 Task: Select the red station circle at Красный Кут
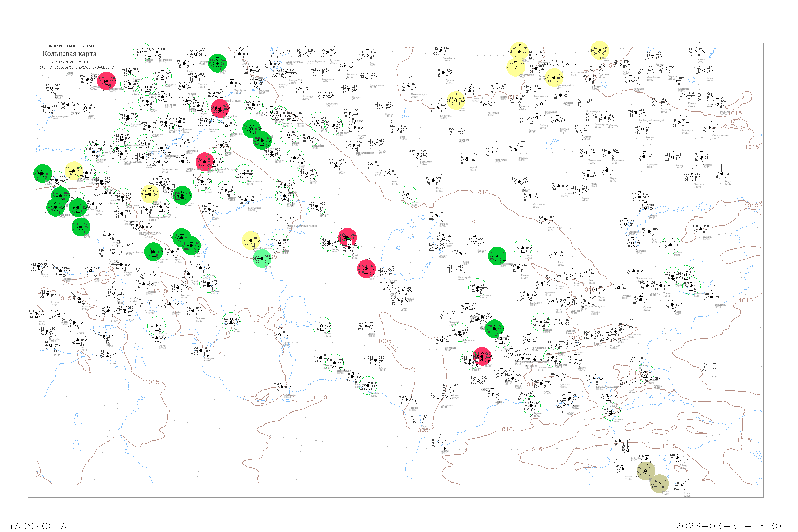(x=220, y=108)
